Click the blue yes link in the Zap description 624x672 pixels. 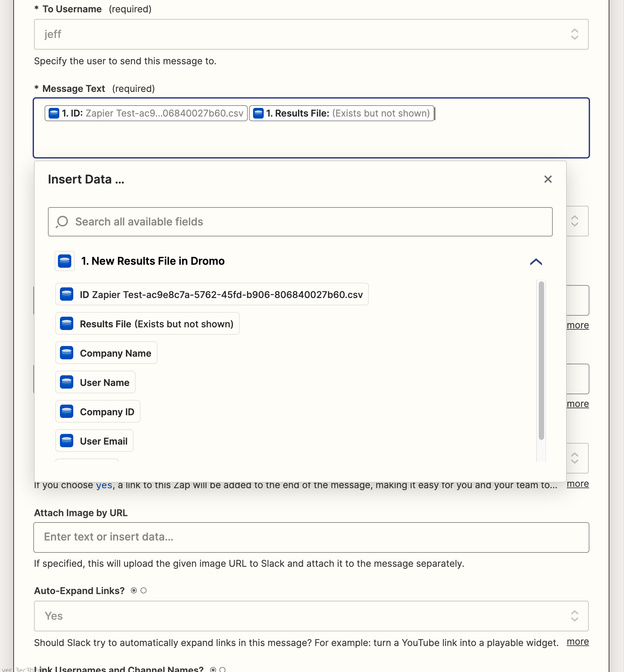click(104, 486)
